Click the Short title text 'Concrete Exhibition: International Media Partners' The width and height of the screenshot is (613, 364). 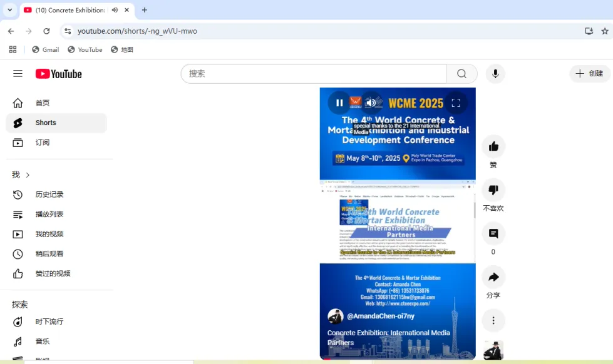389,338
